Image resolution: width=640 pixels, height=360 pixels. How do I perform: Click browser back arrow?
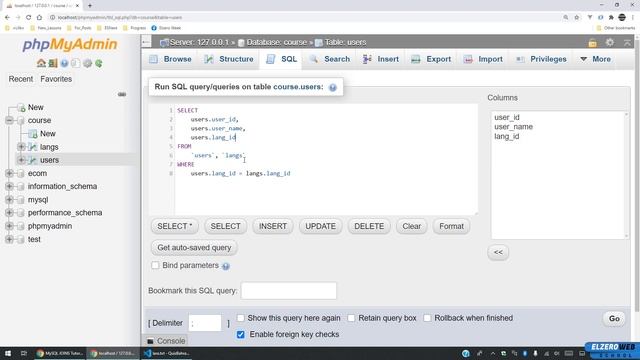coord(7,18)
